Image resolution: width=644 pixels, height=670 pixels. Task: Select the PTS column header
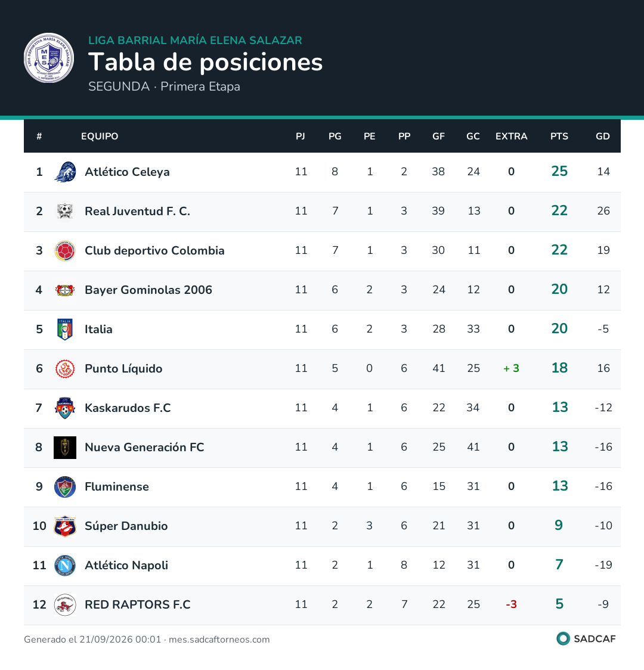559,137
